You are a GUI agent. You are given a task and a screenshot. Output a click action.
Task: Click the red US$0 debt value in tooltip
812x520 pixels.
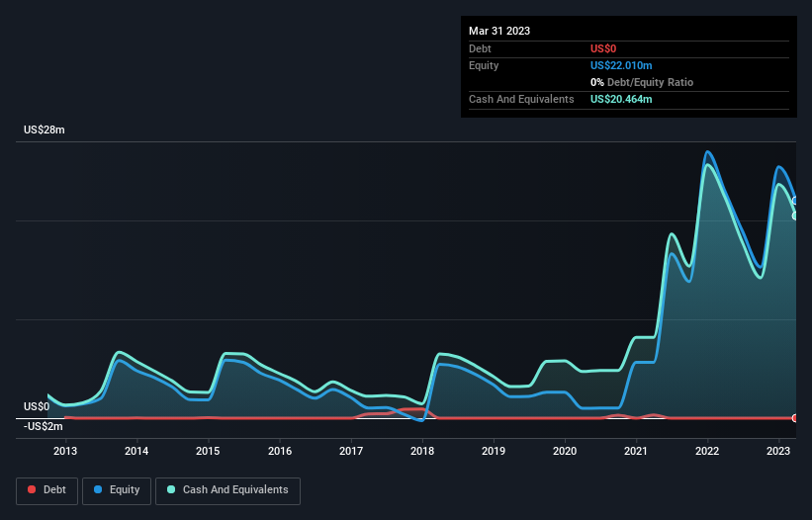pyautogui.click(x=603, y=48)
